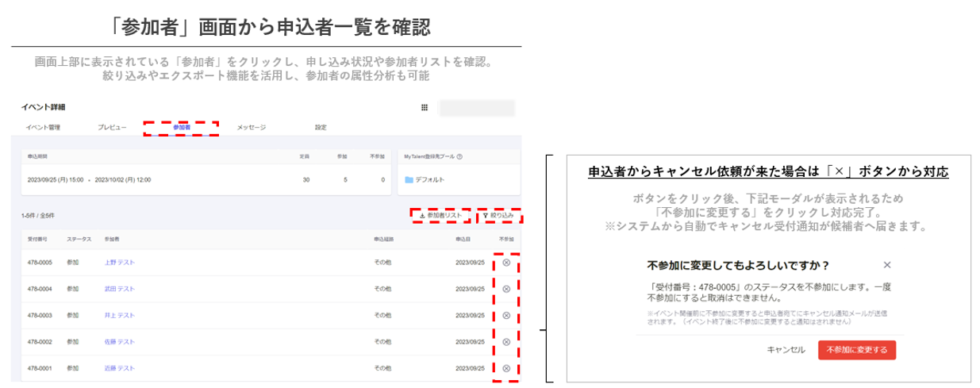
Task: Click the デフォルト folder icon
Action: pyautogui.click(x=409, y=180)
